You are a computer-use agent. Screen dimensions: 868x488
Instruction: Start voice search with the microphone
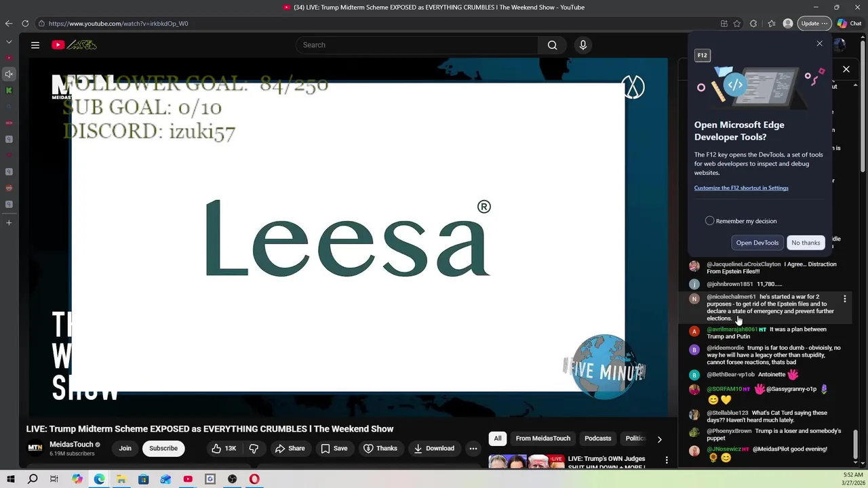tap(583, 45)
